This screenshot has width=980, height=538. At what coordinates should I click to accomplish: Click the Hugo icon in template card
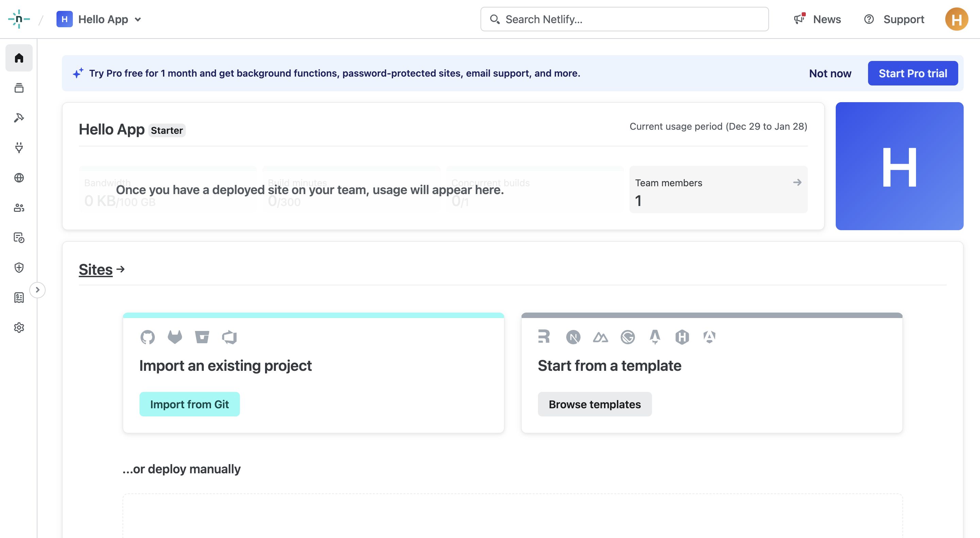[682, 337]
